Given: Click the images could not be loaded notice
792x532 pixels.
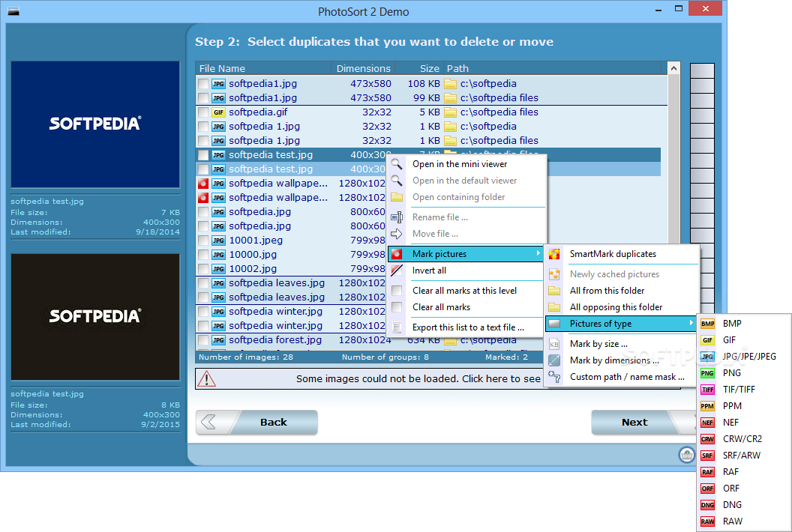Looking at the screenshot, I should [418, 378].
